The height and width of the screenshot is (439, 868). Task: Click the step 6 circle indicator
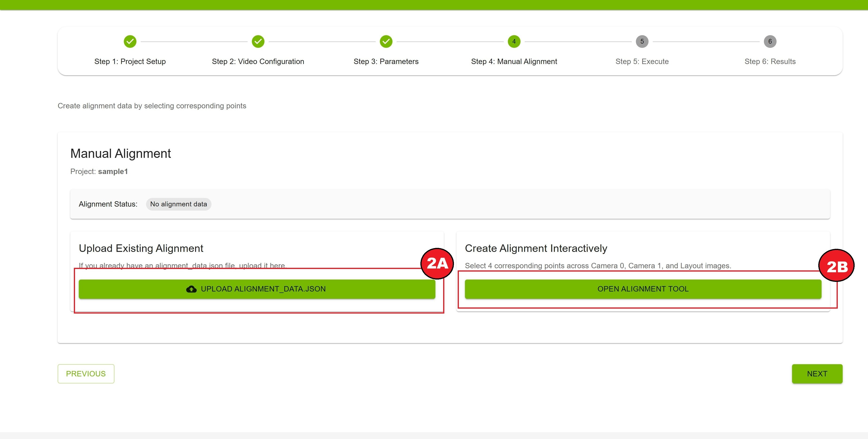770,42
